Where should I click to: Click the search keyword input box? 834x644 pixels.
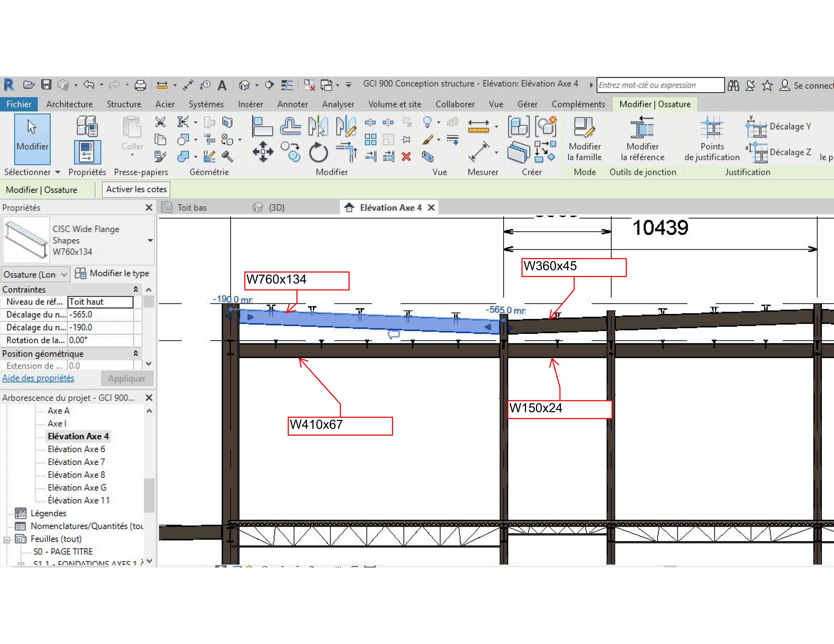click(x=660, y=85)
